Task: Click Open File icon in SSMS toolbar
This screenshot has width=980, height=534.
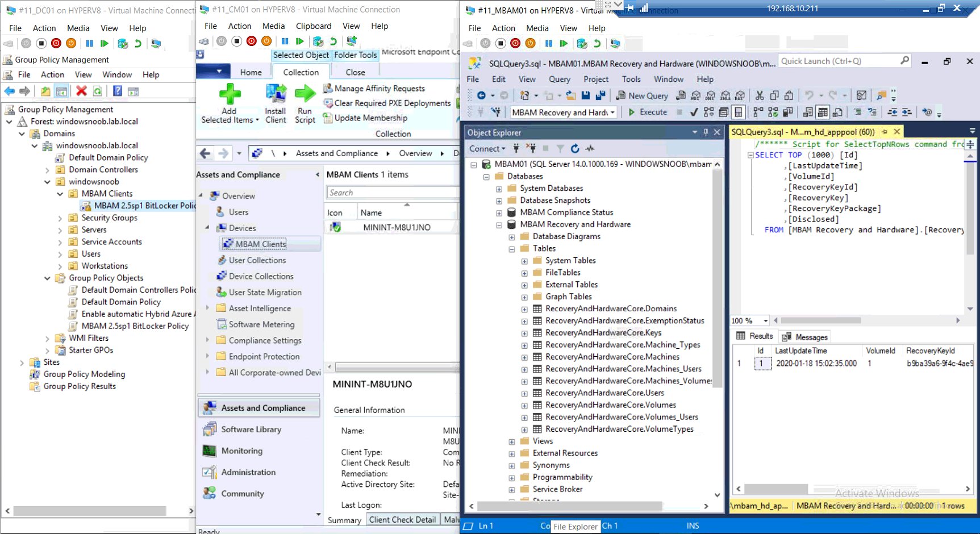Action: pos(571,95)
